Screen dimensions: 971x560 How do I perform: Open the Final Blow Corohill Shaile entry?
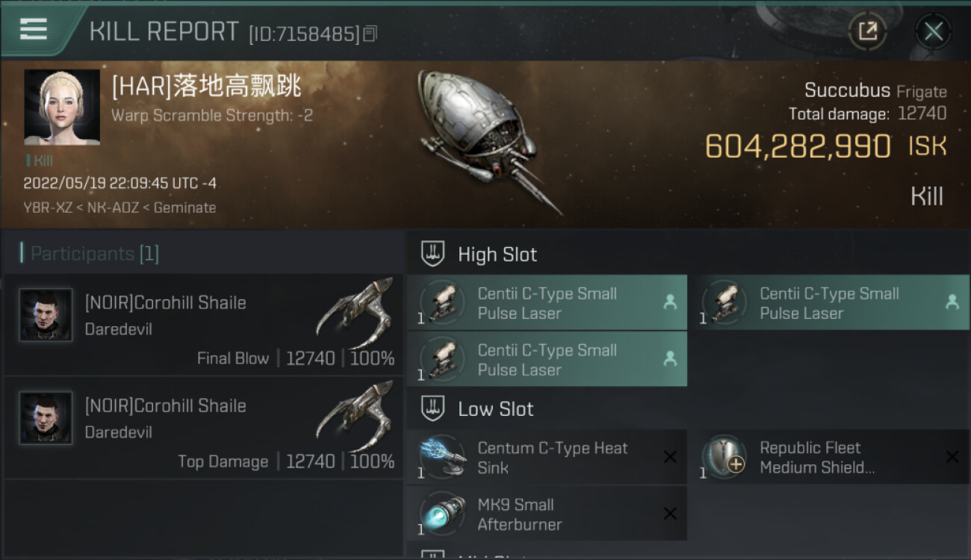[203, 324]
